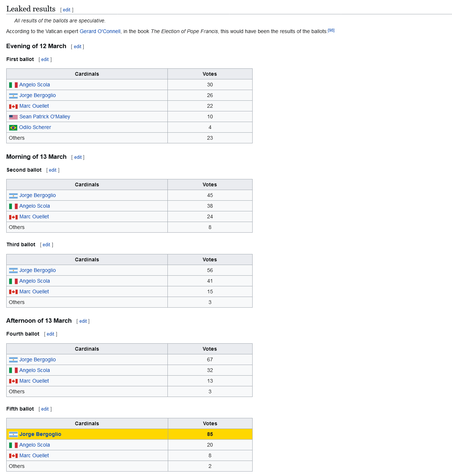Open the Gerard O'Connell link
Image resolution: width=452 pixels, height=476 pixels.
(x=100, y=31)
